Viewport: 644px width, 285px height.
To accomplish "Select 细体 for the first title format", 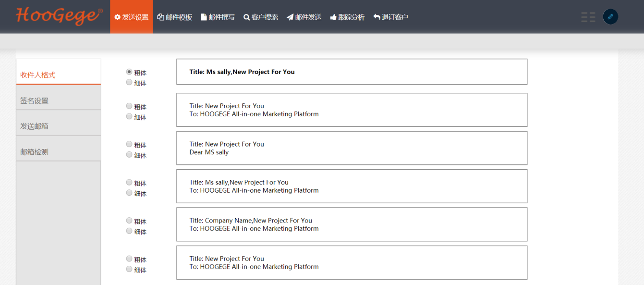I will pyautogui.click(x=129, y=82).
